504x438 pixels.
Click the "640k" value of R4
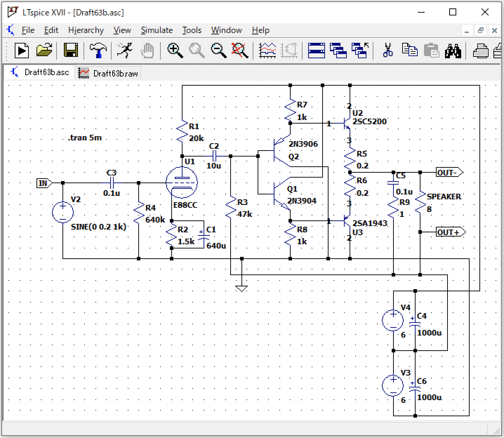155,220
